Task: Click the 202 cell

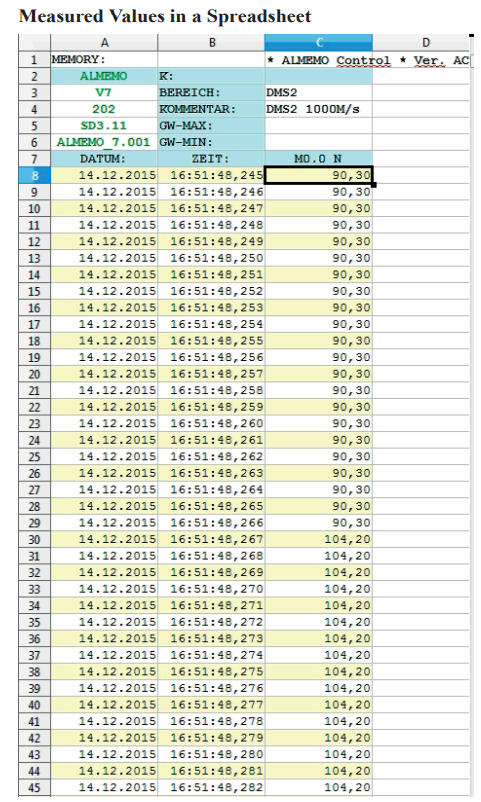Action: point(104,109)
